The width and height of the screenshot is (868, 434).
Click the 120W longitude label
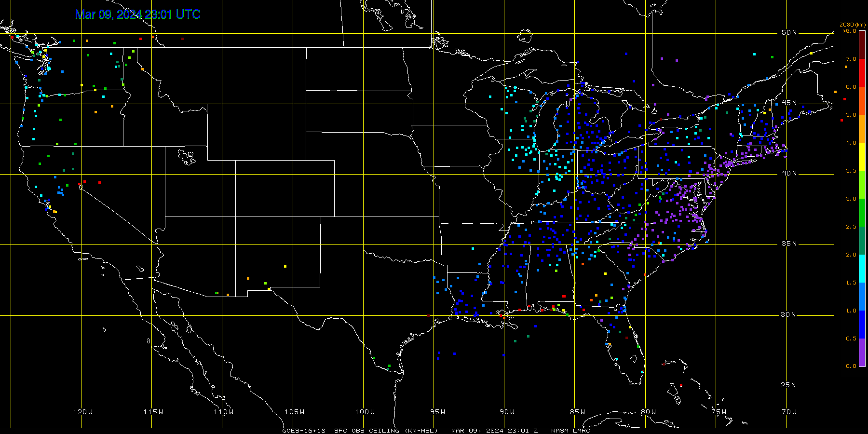(83, 412)
